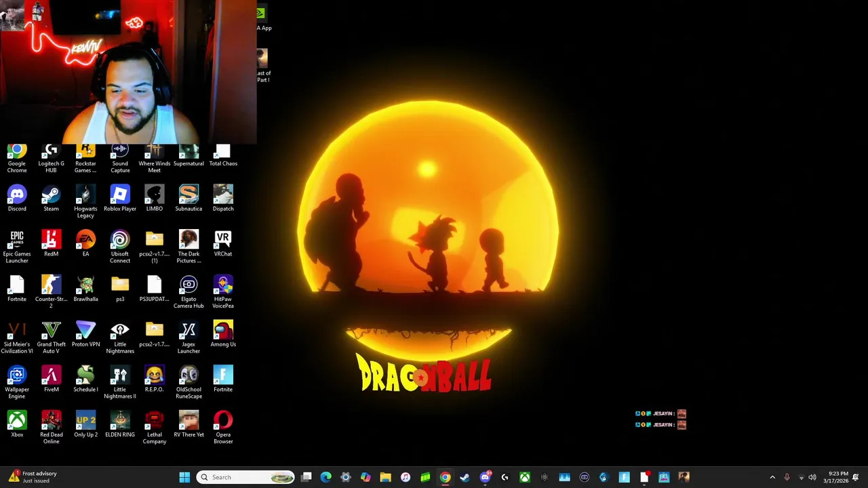Select Steam desktop shortcut
Screen dimensions: 868x488
pyautogui.click(x=51, y=198)
